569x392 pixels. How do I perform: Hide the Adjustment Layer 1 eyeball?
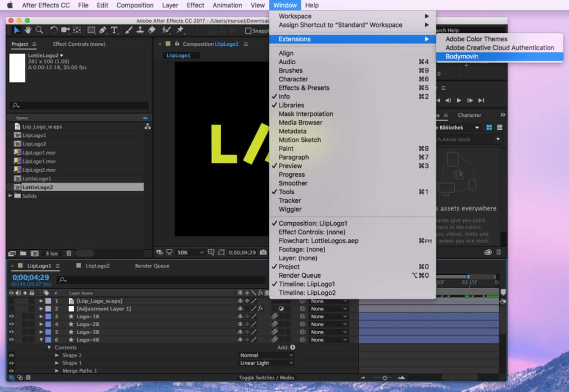[11, 309]
